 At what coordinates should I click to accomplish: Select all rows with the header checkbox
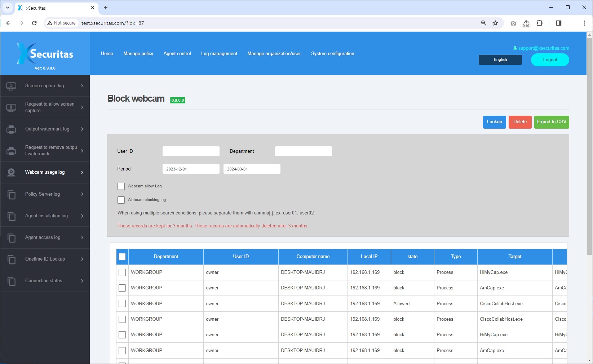122,257
